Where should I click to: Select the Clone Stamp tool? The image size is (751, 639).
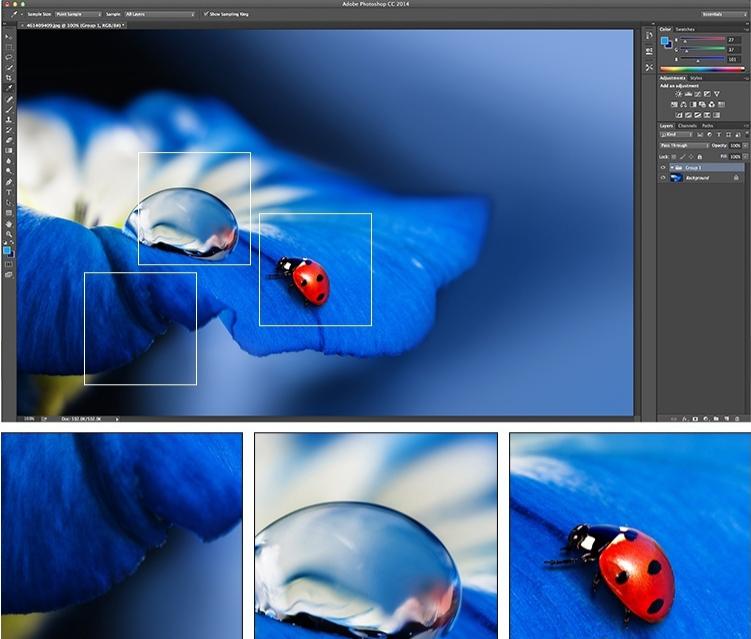(x=9, y=119)
